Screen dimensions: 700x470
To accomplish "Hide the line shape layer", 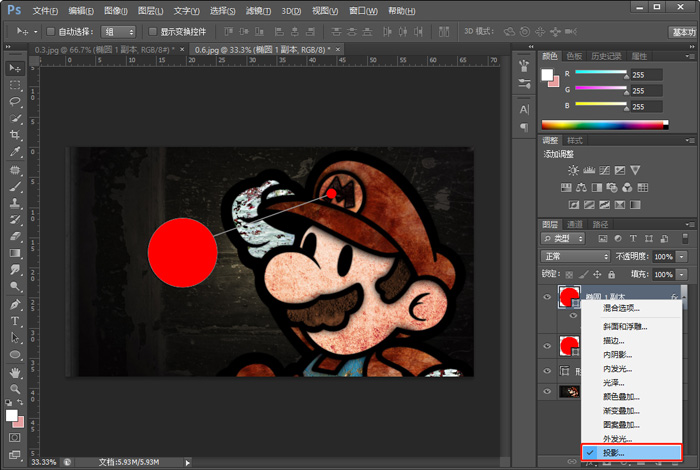I will coord(547,370).
